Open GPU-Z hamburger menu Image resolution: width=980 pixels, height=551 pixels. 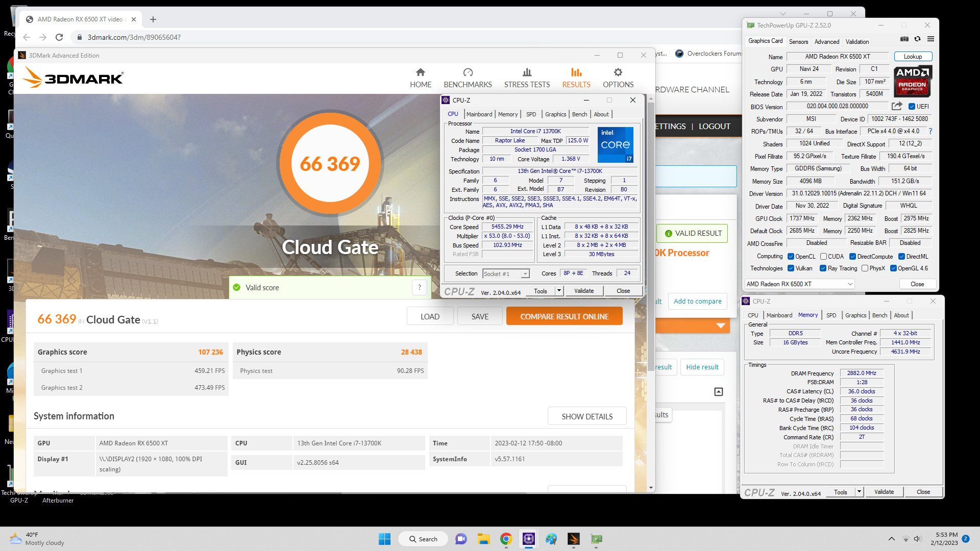930,39
